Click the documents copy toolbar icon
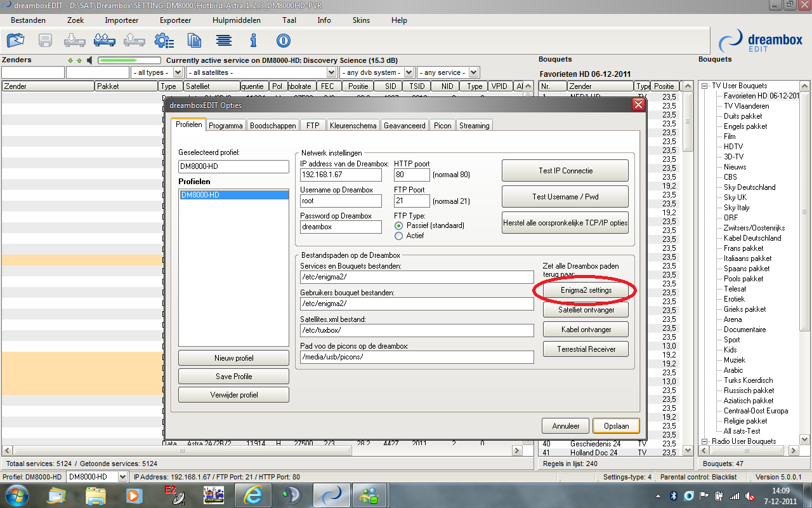 194,41
